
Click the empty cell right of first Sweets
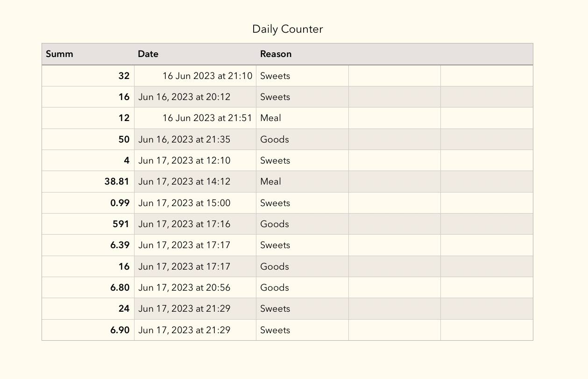tap(395, 76)
